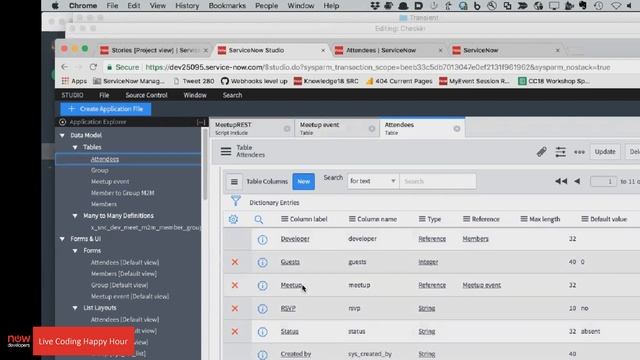The image size is (640, 360).
Task: Open the Meetup event reference link
Action: (481, 285)
